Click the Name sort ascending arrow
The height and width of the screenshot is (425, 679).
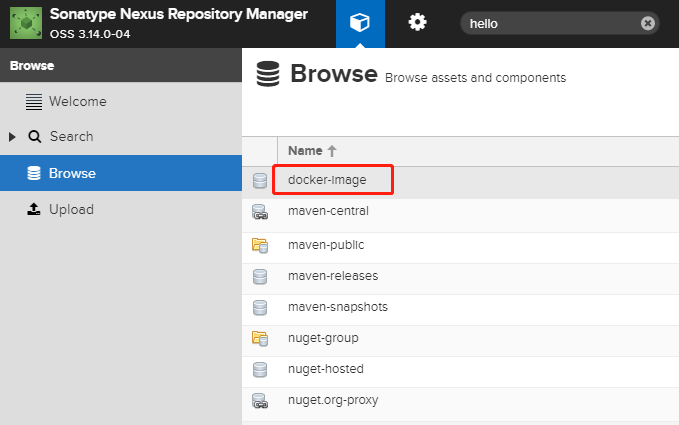pos(332,151)
